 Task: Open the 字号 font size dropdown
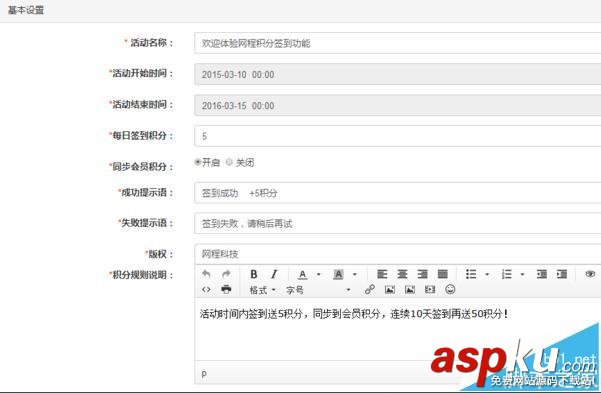[x=318, y=290]
